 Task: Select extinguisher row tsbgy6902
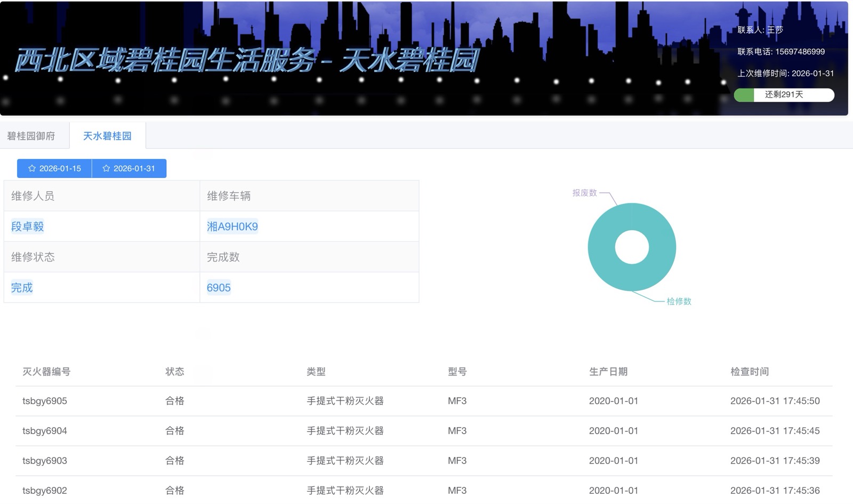424,490
